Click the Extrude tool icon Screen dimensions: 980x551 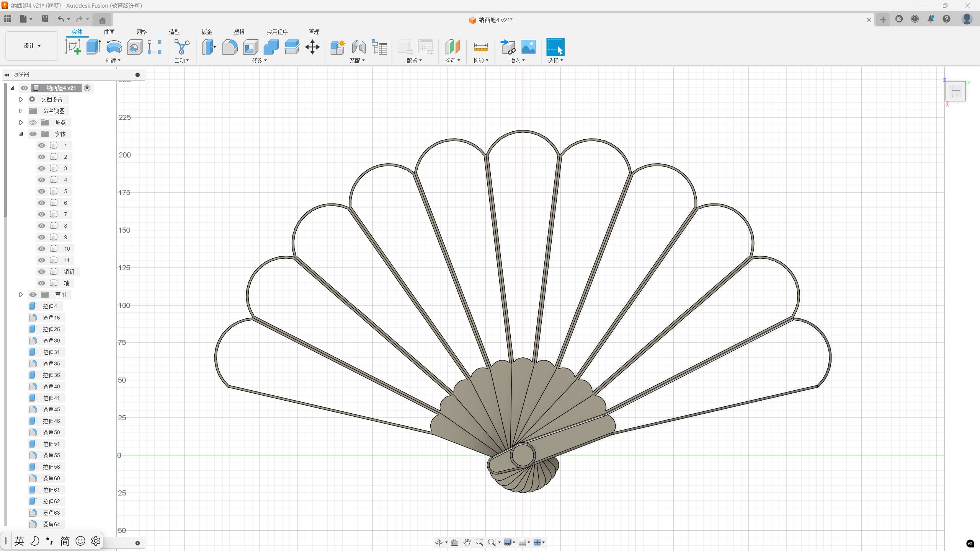tap(93, 47)
